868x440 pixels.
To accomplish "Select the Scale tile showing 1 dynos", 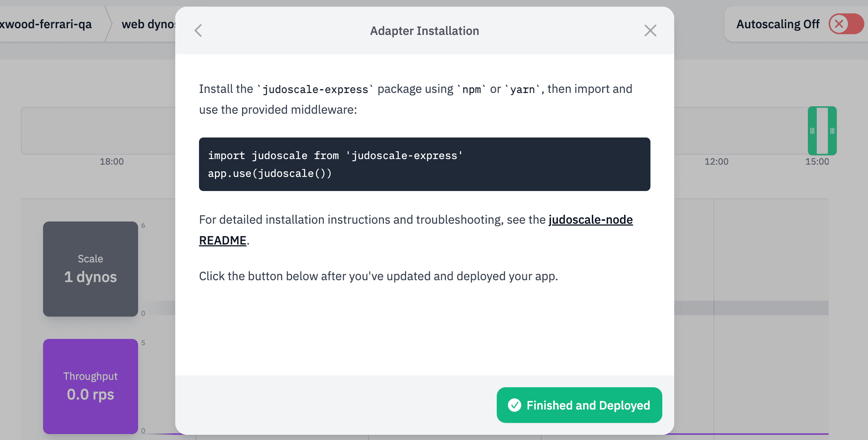I will 90,269.
